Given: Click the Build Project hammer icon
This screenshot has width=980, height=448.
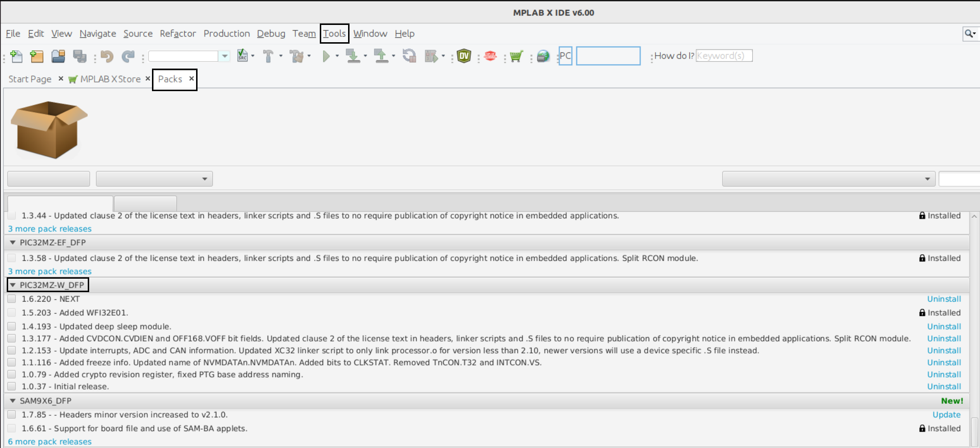Looking at the screenshot, I should point(268,56).
